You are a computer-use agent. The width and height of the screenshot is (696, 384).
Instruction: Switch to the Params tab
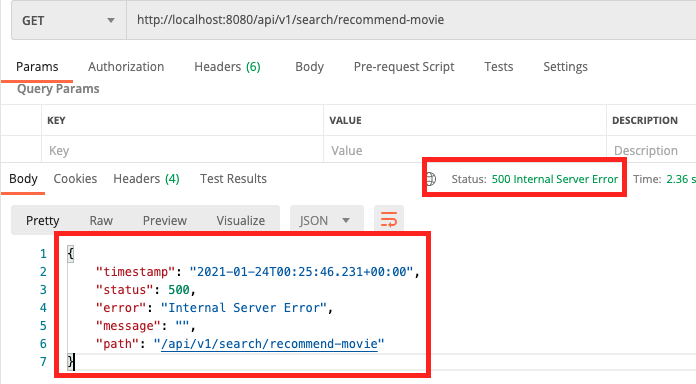(37, 67)
